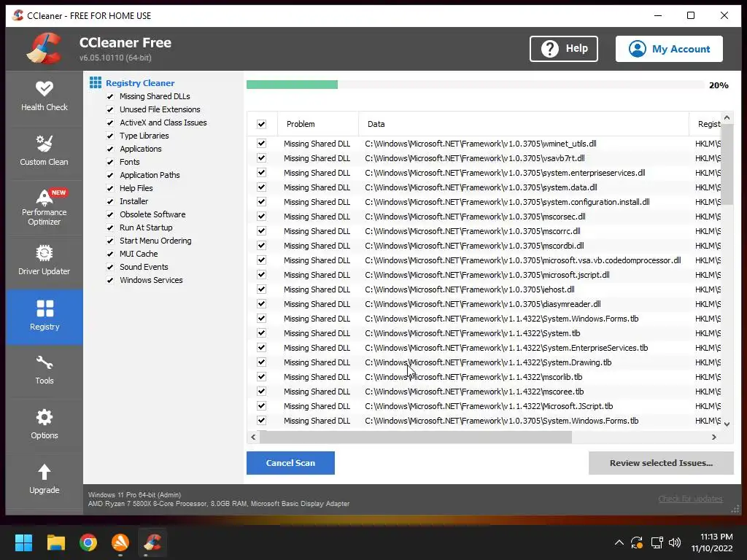Viewport: 747px width, 560px height.
Task: Click the Registry Cleaner heading
Action: pos(140,83)
